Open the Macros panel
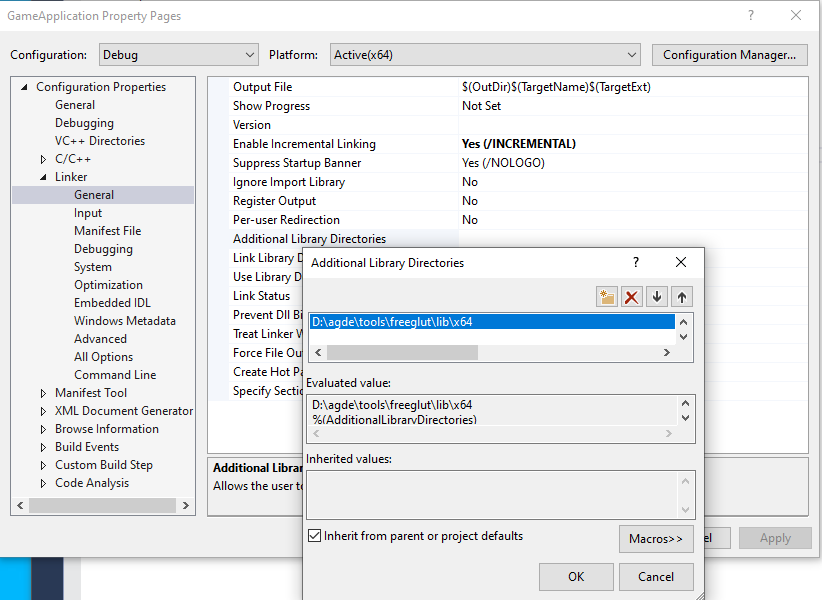 [656, 538]
